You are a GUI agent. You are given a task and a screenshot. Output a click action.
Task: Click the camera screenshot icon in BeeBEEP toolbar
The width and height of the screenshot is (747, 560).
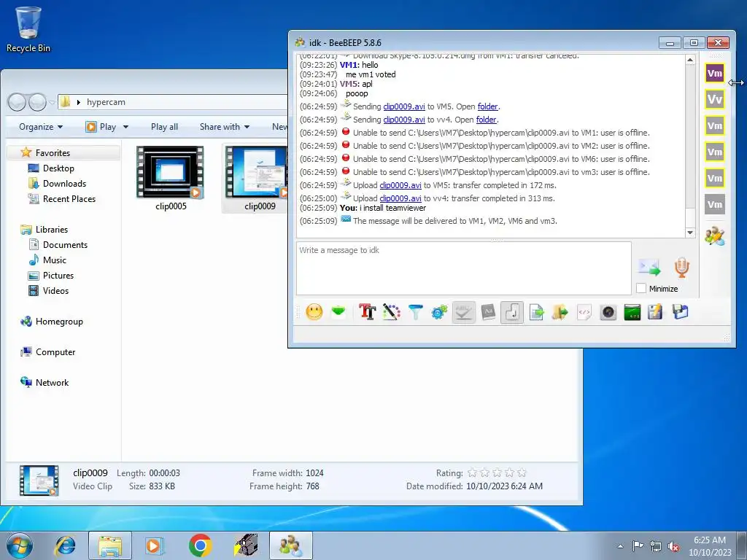(x=608, y=312)
